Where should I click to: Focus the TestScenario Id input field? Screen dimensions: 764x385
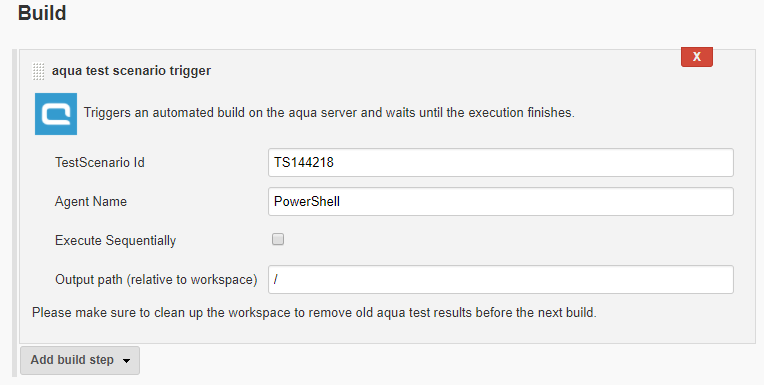[500, 162]
